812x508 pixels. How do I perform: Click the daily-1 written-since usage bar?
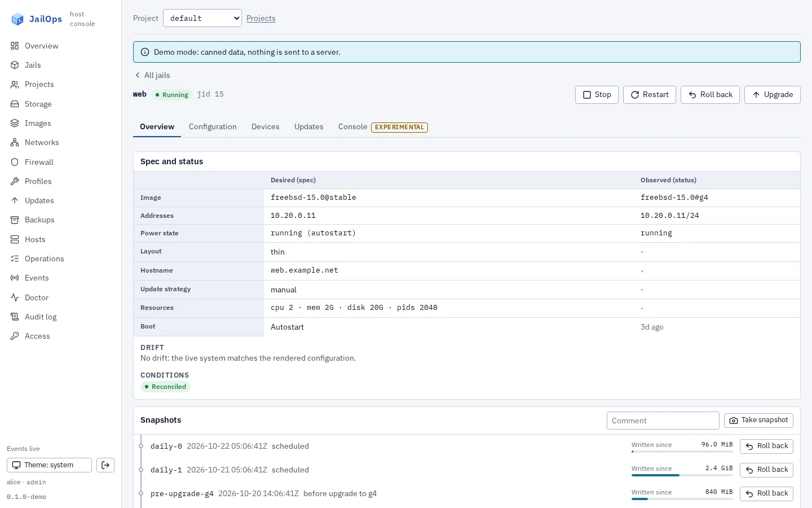pos(682,475)
